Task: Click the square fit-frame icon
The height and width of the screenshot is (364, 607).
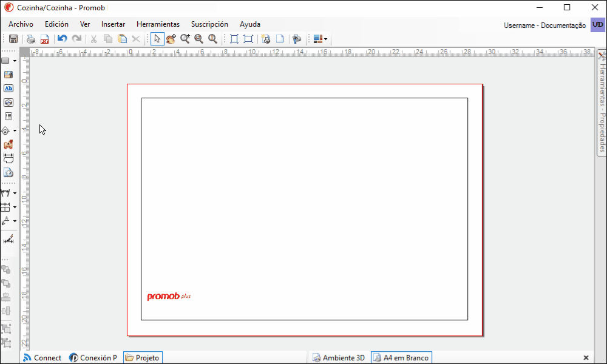Action: (x=234, y=39)
